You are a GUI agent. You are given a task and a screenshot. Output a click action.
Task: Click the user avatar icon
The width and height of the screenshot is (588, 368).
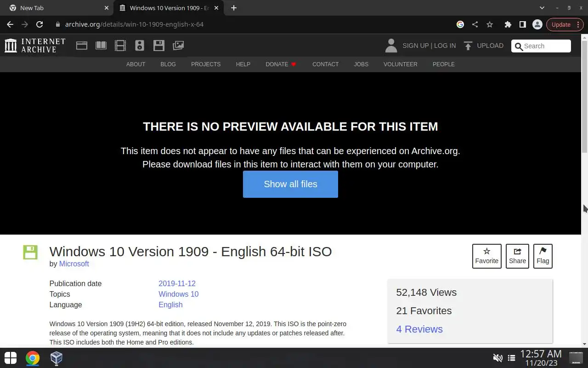(x=391, y=46)
